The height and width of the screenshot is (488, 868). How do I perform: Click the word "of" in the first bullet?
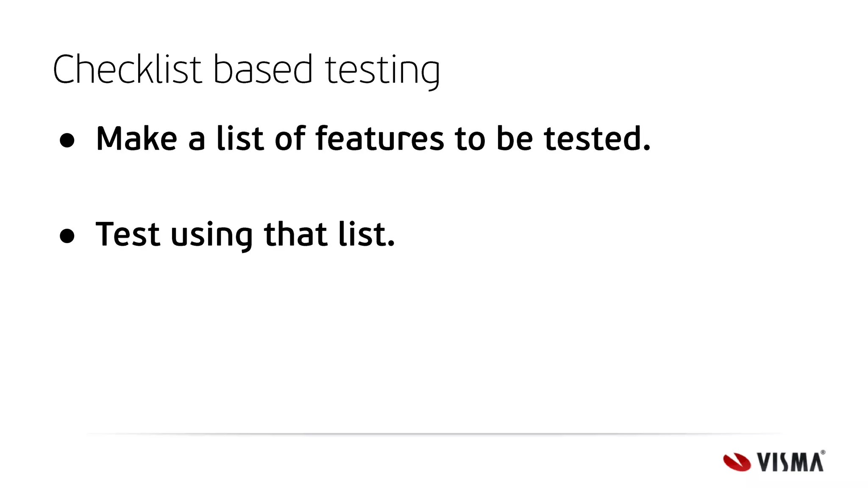290,139
